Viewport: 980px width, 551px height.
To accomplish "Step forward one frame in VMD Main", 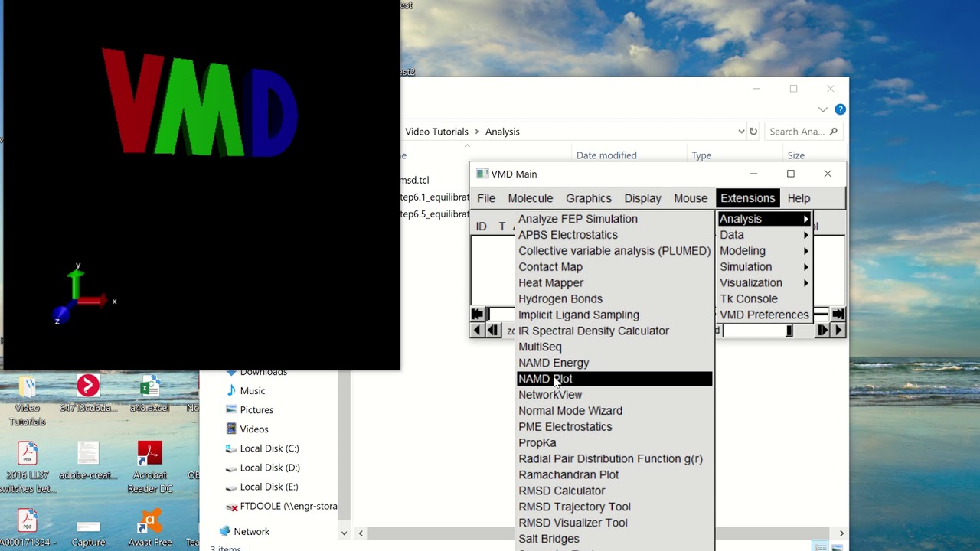I will 822,331.
